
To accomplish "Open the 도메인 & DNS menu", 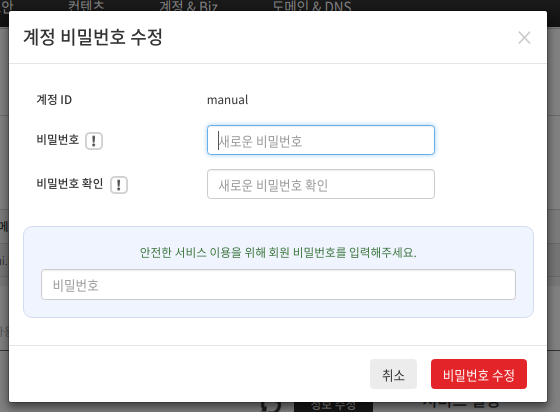I will point(312,6).
